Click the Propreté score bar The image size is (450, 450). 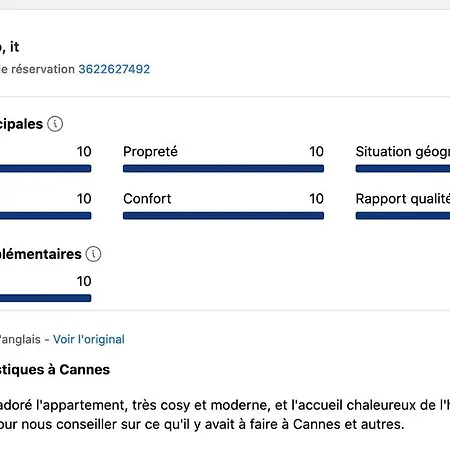(223, 169)
